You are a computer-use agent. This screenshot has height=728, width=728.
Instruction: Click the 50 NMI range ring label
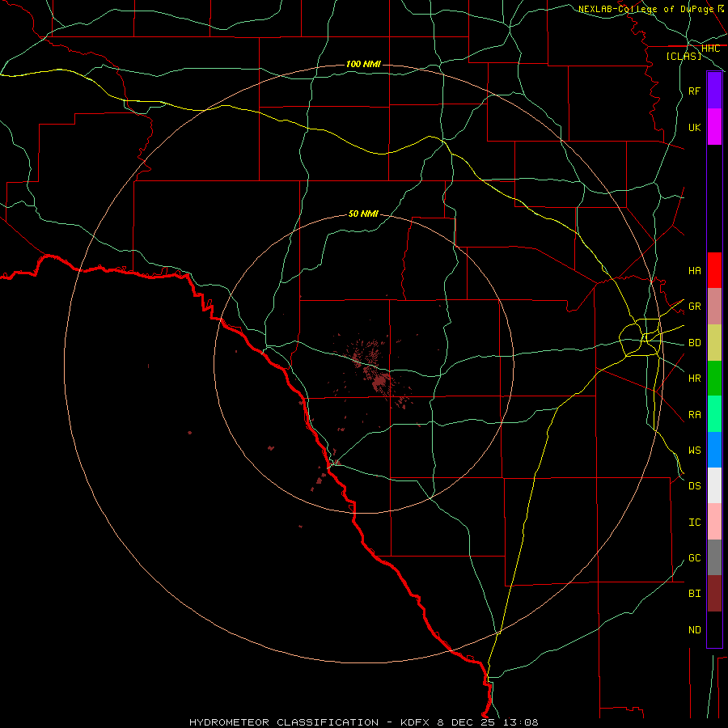tap(363, 214)
